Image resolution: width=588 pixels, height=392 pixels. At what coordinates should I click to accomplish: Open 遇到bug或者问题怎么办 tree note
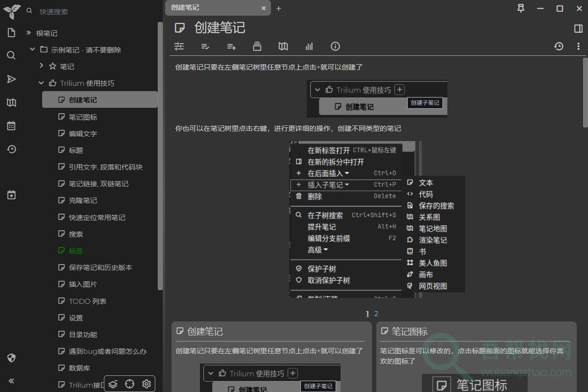coord(108,351)
